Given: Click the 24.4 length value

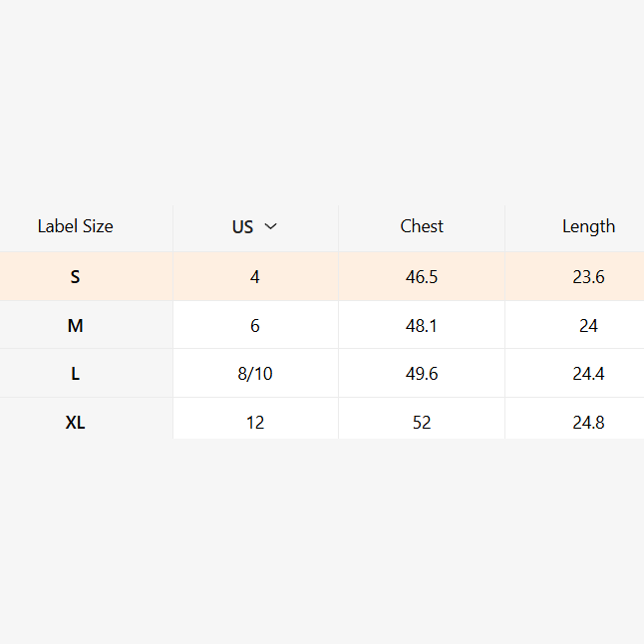Looking at the screenshot, I should 588,374.
